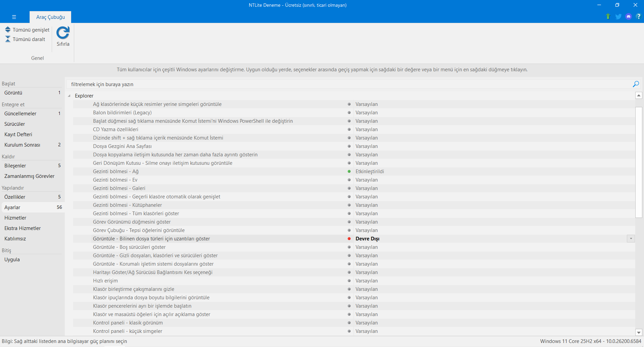The height and width of the screenshot is (347, 644).
Task: Click Varsayılan value for Gezinti bölmesi - Ev
Action: pos(367,180)
